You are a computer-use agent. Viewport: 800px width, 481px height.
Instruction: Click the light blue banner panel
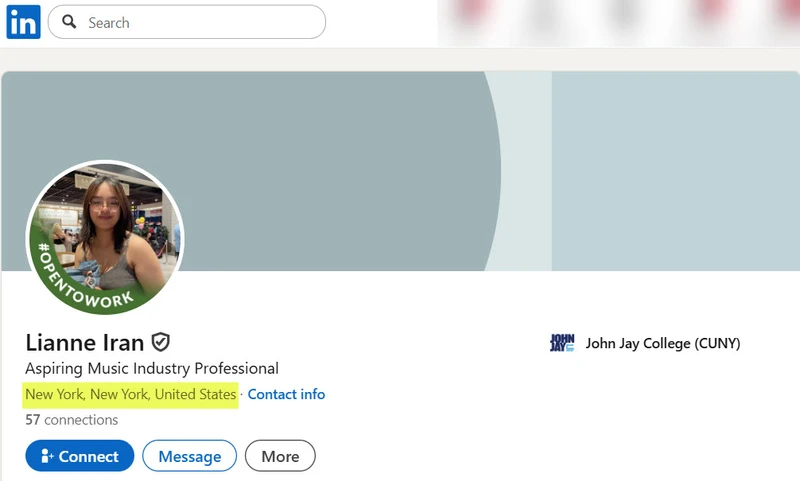pos(676,171)
